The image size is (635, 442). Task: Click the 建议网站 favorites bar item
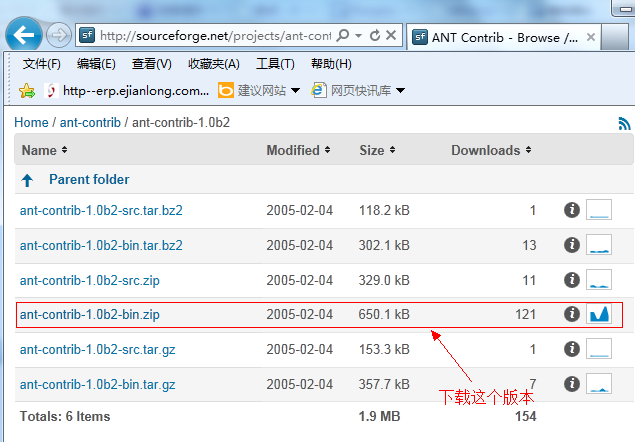(252, 90)
